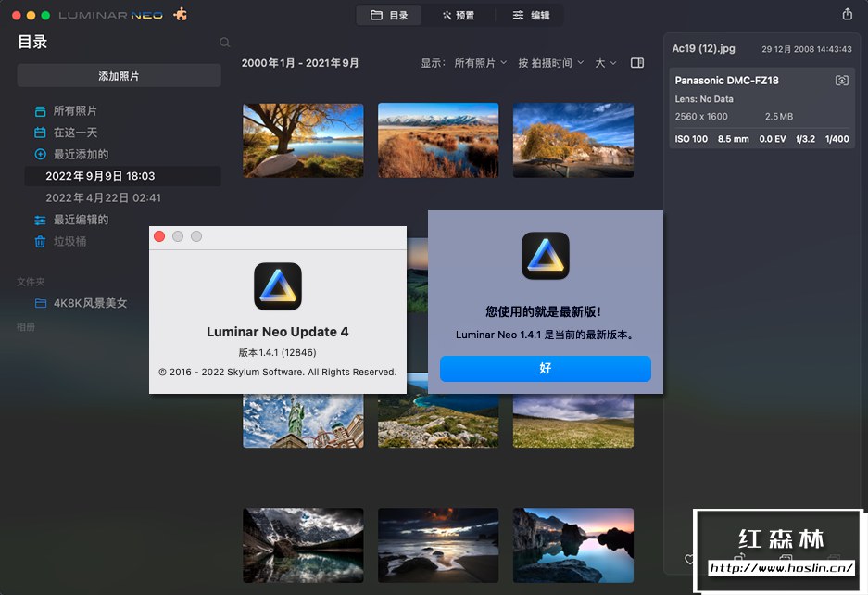This screenshot has width=868, height=595.
Task: Click the 2560 x 1600 dimensions text
Action: (x=701, y=117)
